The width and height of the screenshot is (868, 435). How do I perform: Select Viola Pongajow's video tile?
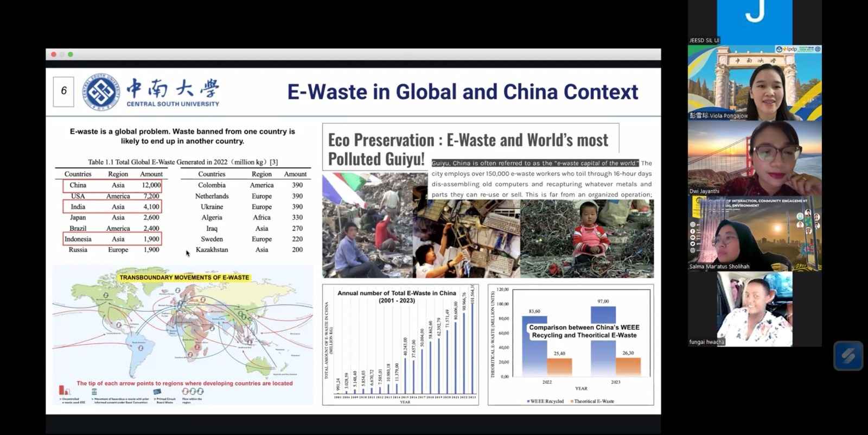(x=754, y=83)
